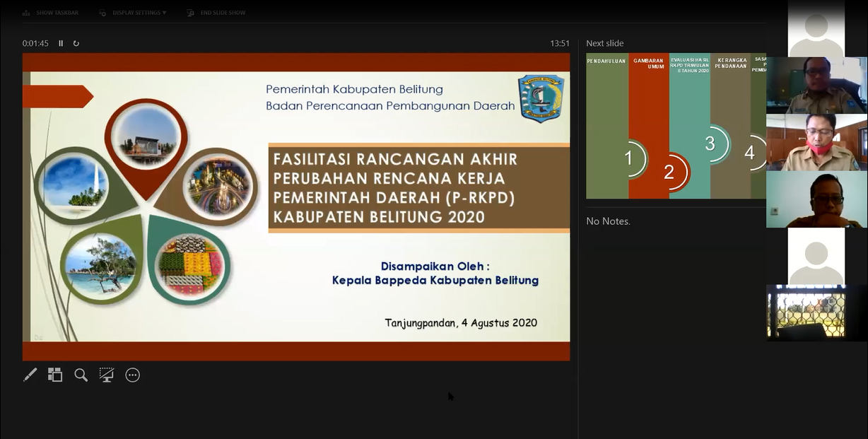Click the current slide to advance
This screenshot has width=868, height=439.
tap(296, 206)
